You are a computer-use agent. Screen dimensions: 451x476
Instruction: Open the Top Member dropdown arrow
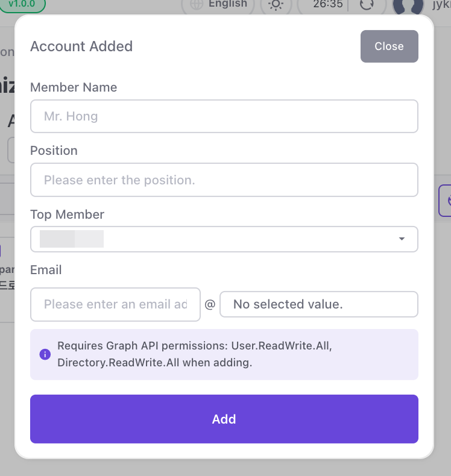point(402,239)
